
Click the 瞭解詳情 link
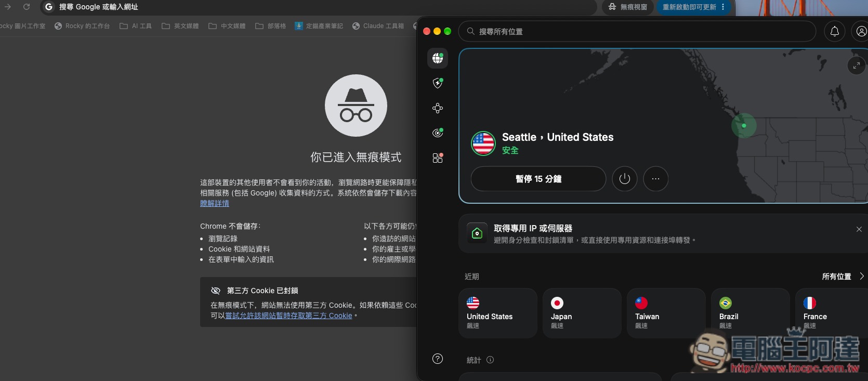click(215, 203)
